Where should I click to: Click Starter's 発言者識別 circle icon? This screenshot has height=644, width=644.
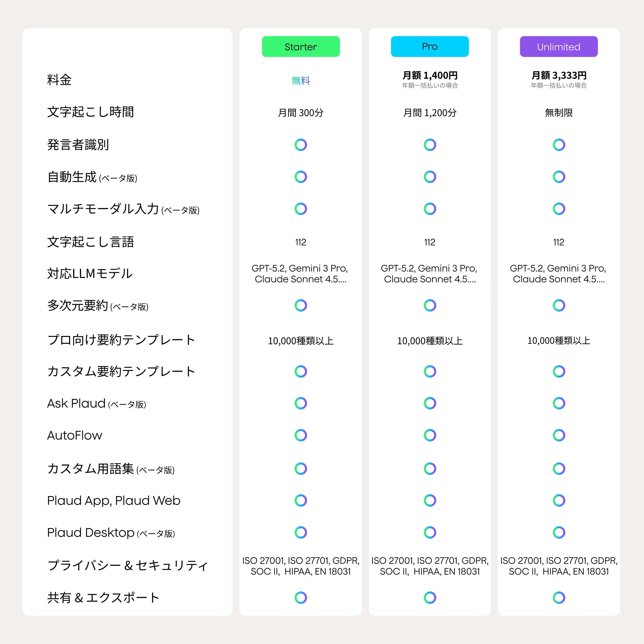pos(301,145)
